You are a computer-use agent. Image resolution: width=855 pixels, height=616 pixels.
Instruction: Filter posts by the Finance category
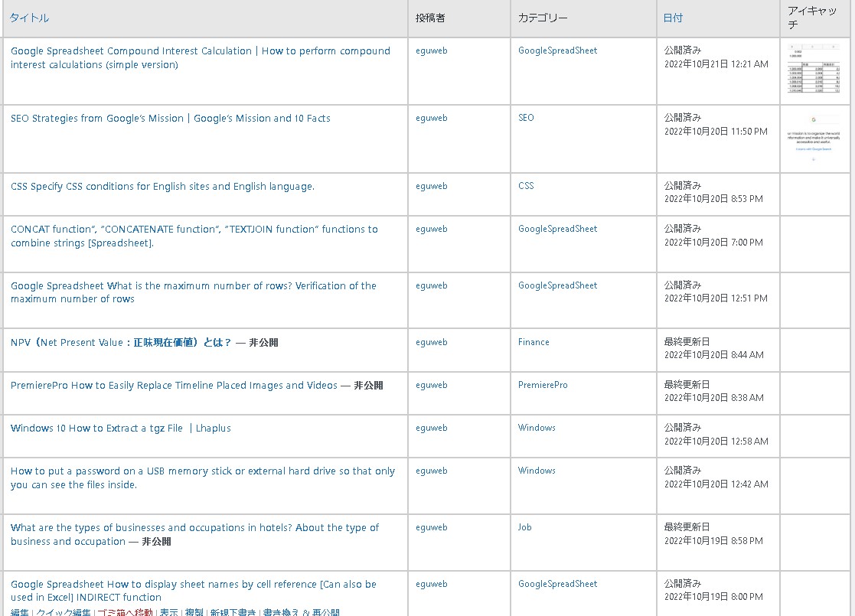pos(534,342)
